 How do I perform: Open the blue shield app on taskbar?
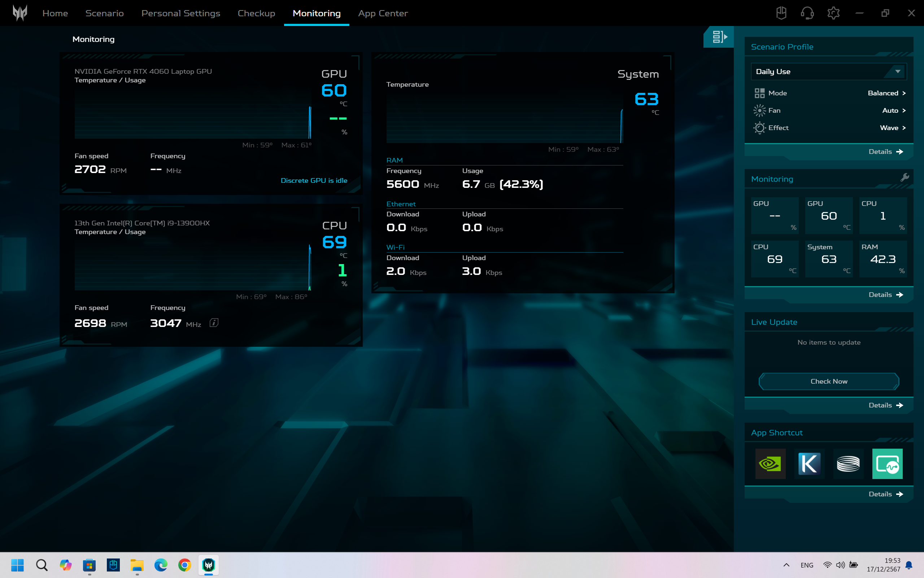tap(113, 565)
